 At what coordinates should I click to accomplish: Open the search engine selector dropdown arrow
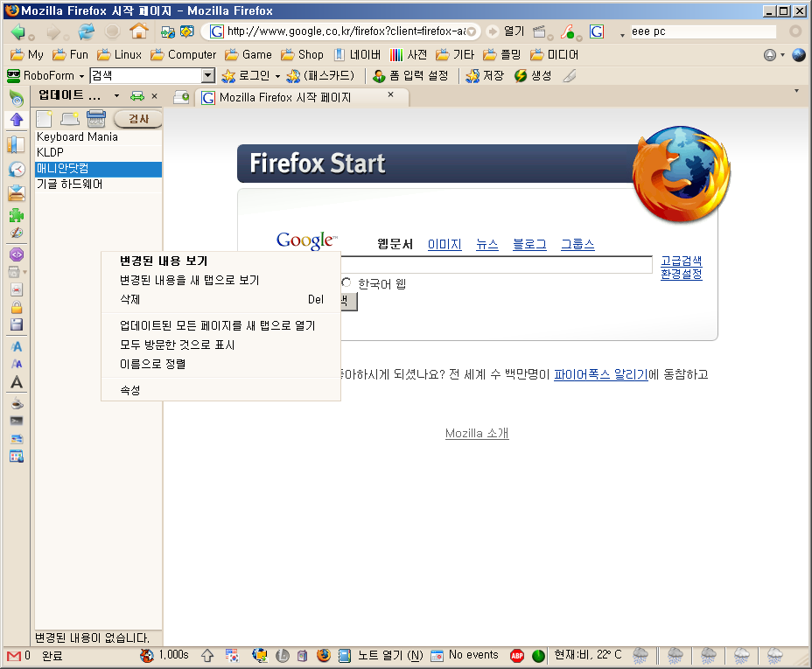pyautogui.click(x=622, y=35)
